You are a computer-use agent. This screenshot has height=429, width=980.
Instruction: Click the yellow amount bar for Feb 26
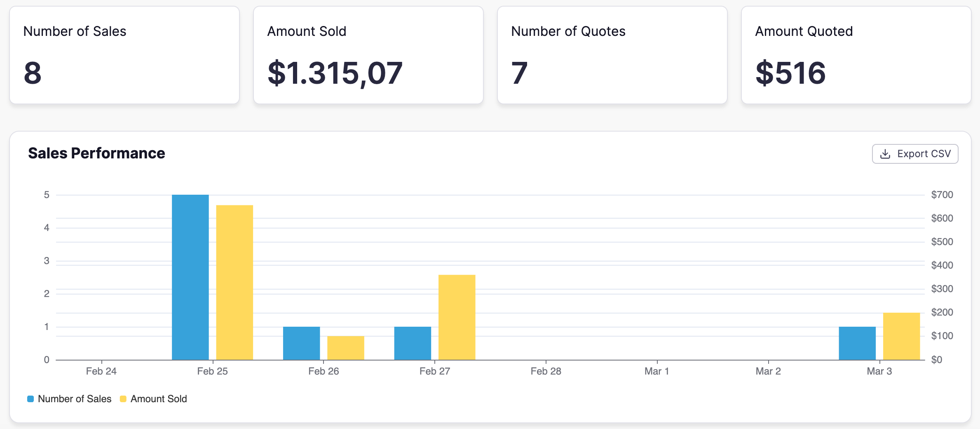[346, 348]
